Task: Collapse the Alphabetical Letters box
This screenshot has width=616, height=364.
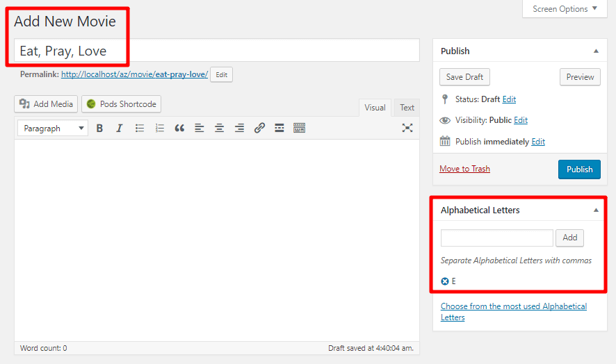Action: pos(596,210)
